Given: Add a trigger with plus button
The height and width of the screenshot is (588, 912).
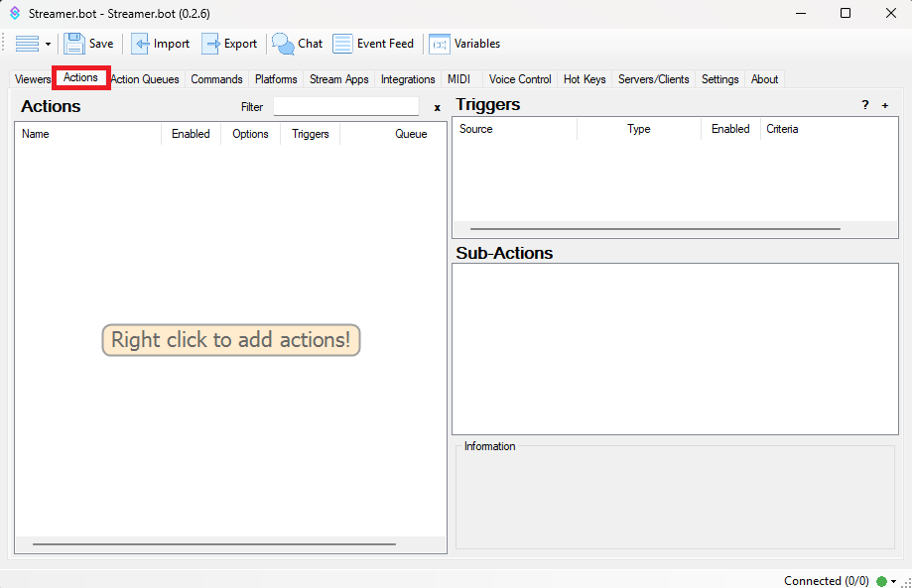Looking at the screenshot, I should [x=885, y=105].
